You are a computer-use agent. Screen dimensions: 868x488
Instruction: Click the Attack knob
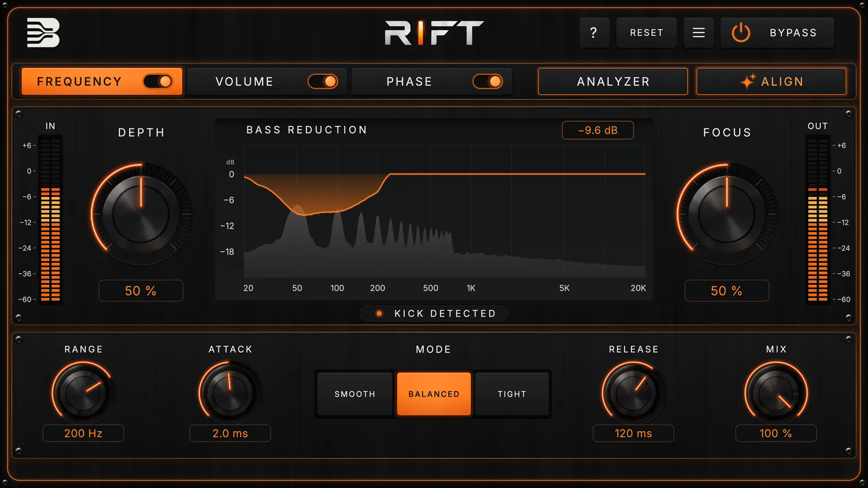tap(230, 393)
